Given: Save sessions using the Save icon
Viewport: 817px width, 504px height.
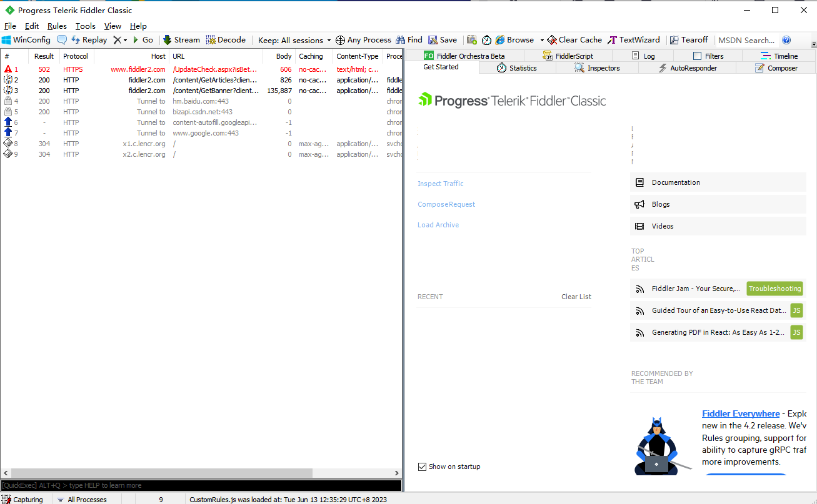Looking at the screenshot, I should click(x=443, y=40).
